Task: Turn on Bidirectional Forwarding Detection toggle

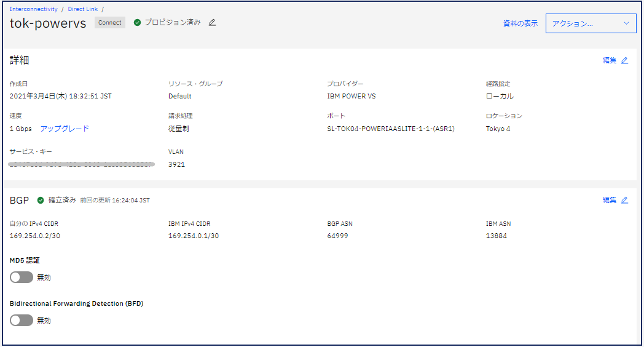Action: click(x=22, y=321)
